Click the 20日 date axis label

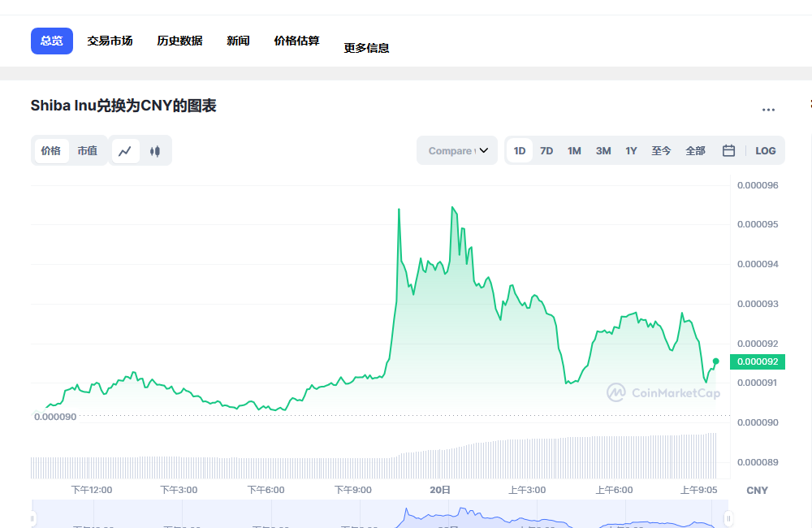click(440, 490)
